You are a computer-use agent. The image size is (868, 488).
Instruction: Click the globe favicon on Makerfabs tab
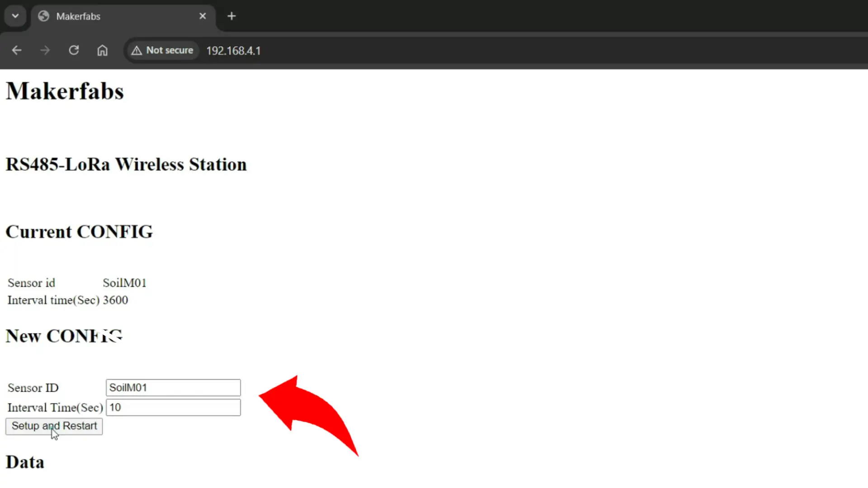point(43,16)
